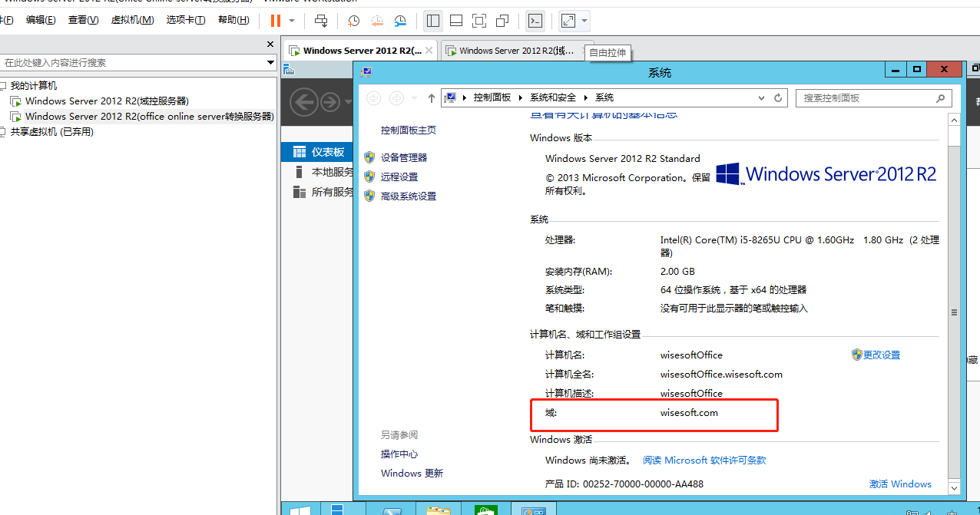This screenshot has height=515, width=980.
Task: Take a snapshot of the VM
Action: 353,21
